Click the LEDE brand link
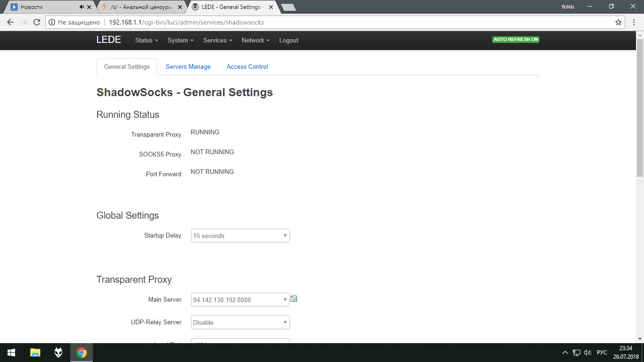This screenshot has width=644, height=362. tap(109, 40)
